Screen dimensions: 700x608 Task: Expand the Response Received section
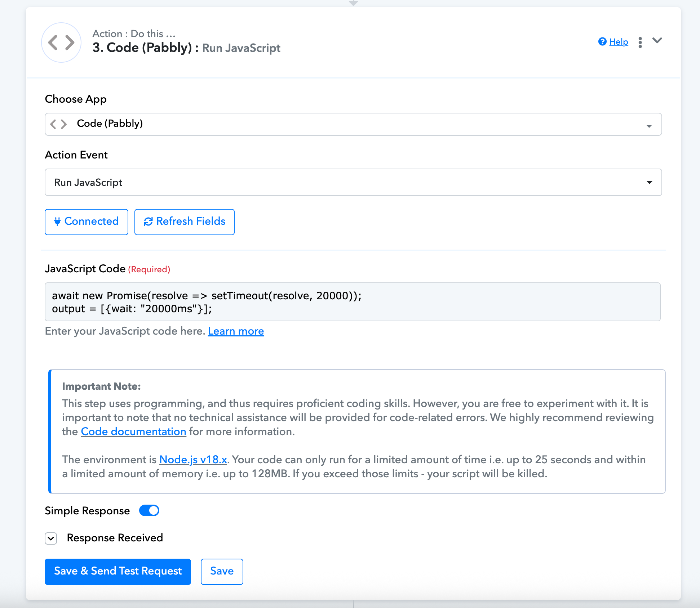(x=51, y=538)
